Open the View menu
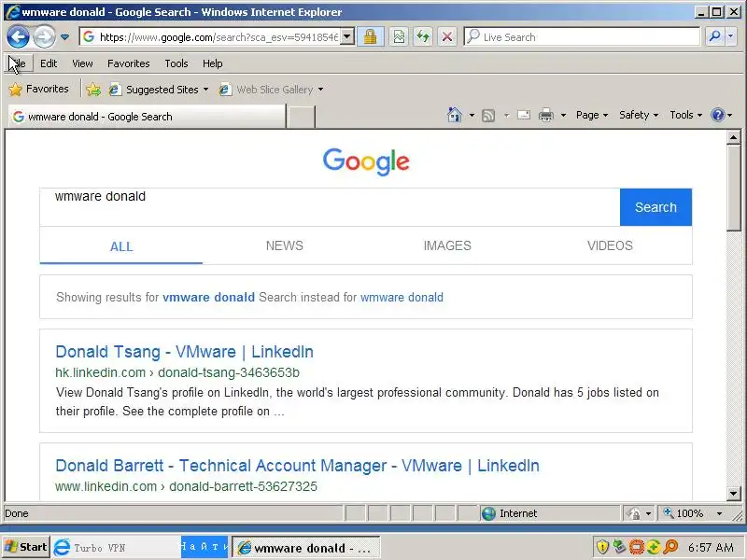The height and width of the screenshot is (560, 747). 82,63
